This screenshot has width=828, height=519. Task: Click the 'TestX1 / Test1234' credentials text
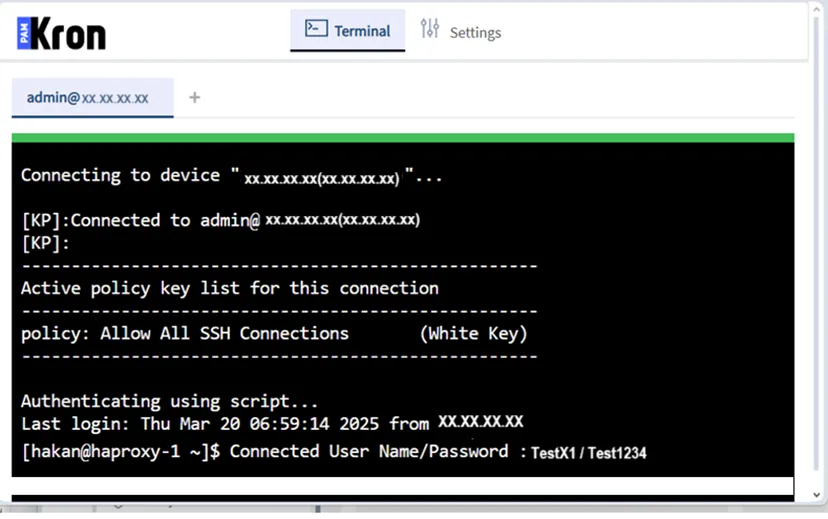588,453
